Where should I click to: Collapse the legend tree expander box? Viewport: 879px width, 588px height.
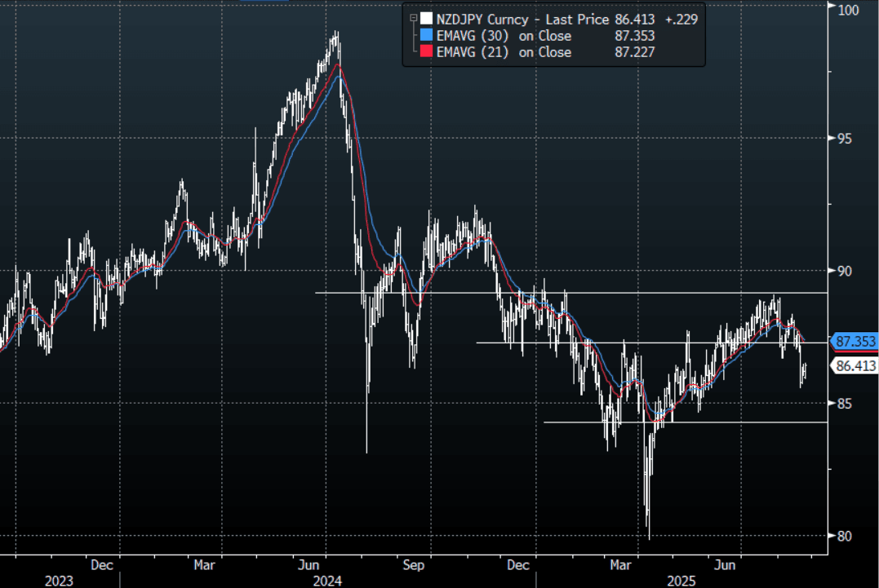(x=413, y=19)
